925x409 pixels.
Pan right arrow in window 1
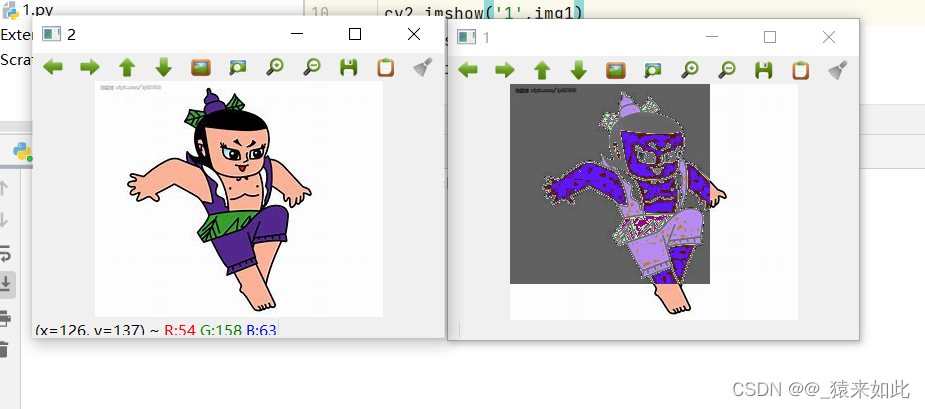pyautogui.click(x=505, y=70)
